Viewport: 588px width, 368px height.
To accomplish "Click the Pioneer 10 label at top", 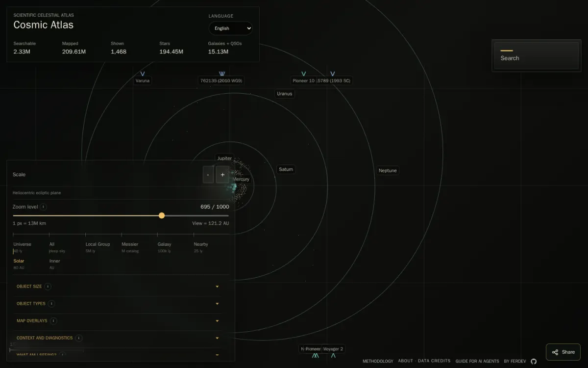I will 303,80.
